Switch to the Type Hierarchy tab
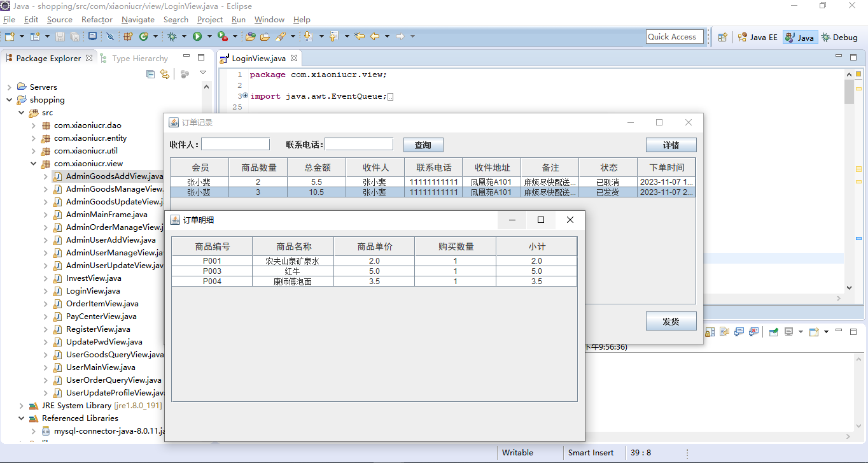 (134, 58)
